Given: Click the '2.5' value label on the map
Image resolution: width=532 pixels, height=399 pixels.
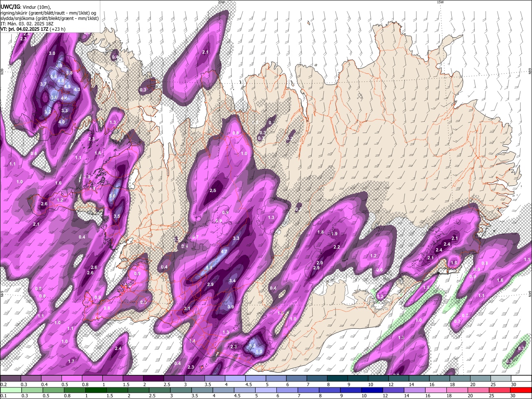Looking at the screenshot, I should point(213,190).
